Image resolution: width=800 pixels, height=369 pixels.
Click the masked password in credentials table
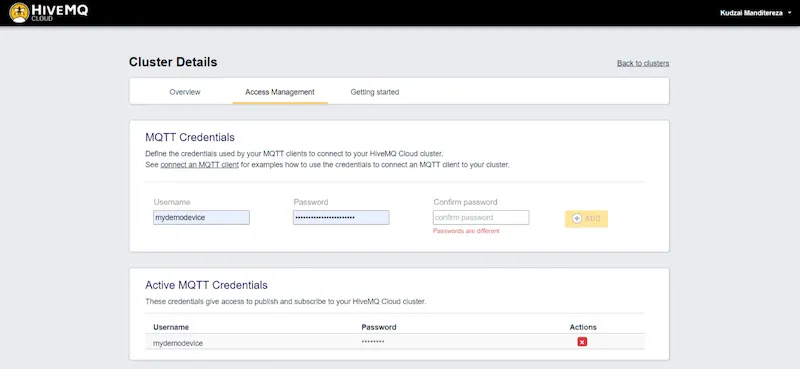point(372,341)
